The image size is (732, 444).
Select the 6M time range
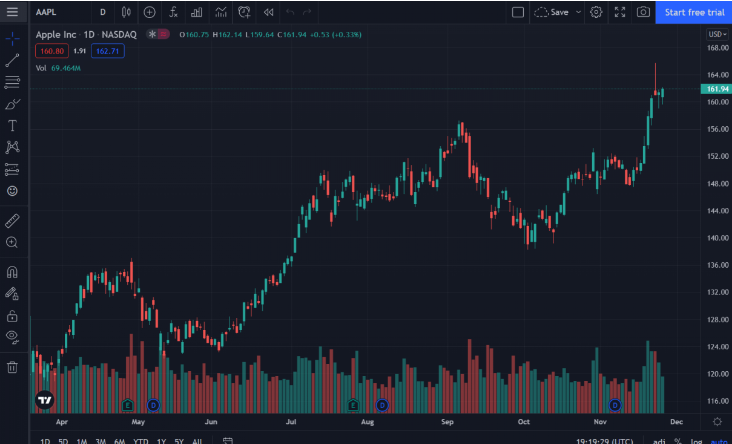click(120, 441)
